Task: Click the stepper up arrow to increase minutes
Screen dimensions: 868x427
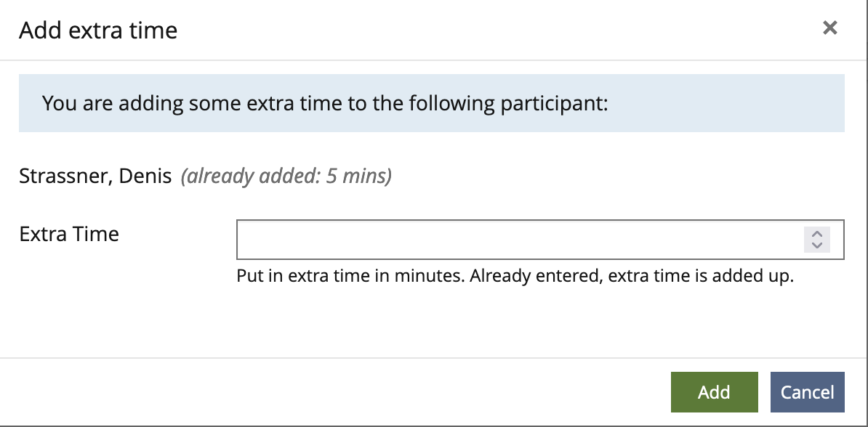Action: tap(816, 235)
